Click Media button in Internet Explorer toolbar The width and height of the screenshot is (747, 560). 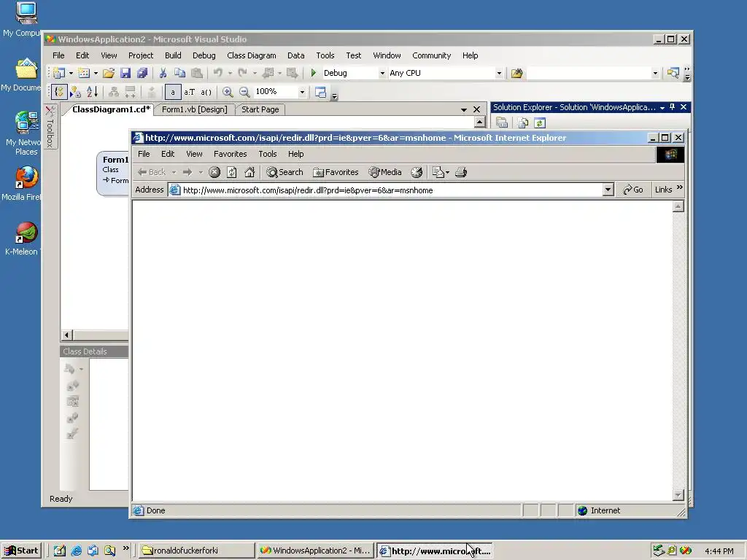(x=385, y=172)
